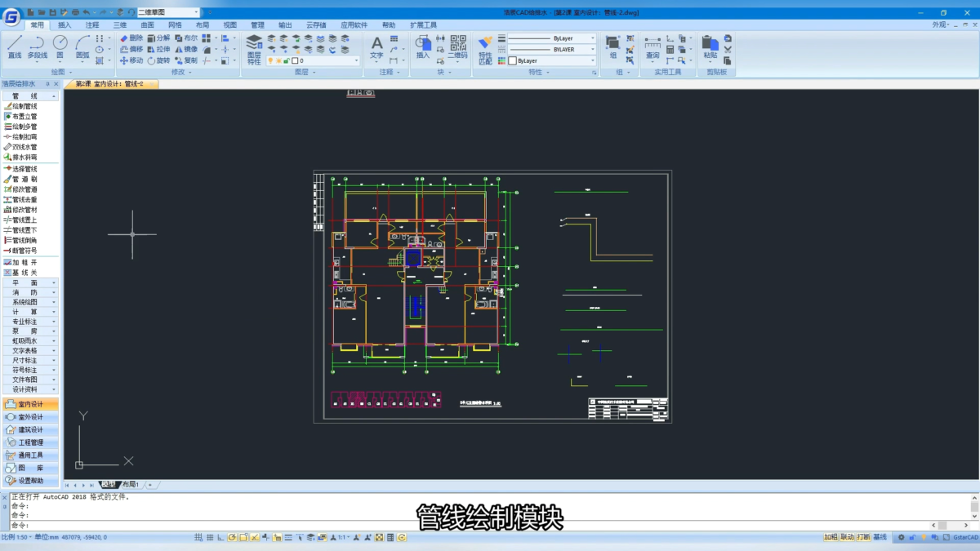Expand the 专业标注 section in side panel
The width and height of the screenshot is (980, 551).
(30, 322)
